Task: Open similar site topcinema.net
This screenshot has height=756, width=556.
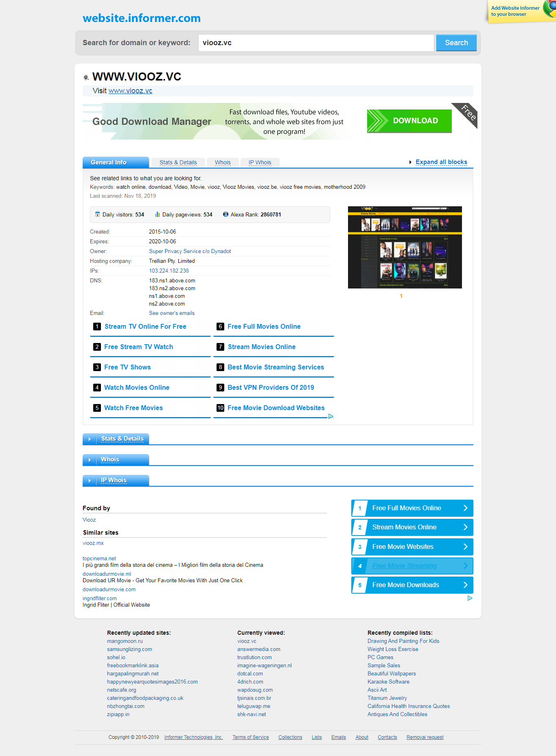Action: point(99,558)
